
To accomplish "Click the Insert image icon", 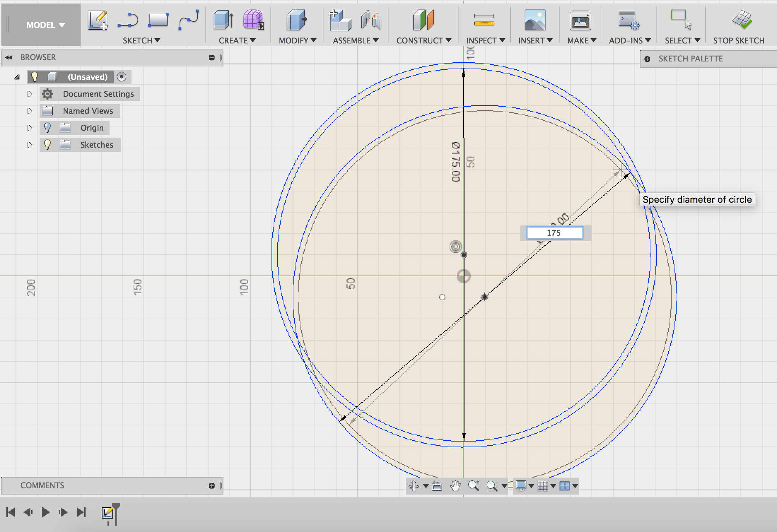I will [x=534, y=20].
